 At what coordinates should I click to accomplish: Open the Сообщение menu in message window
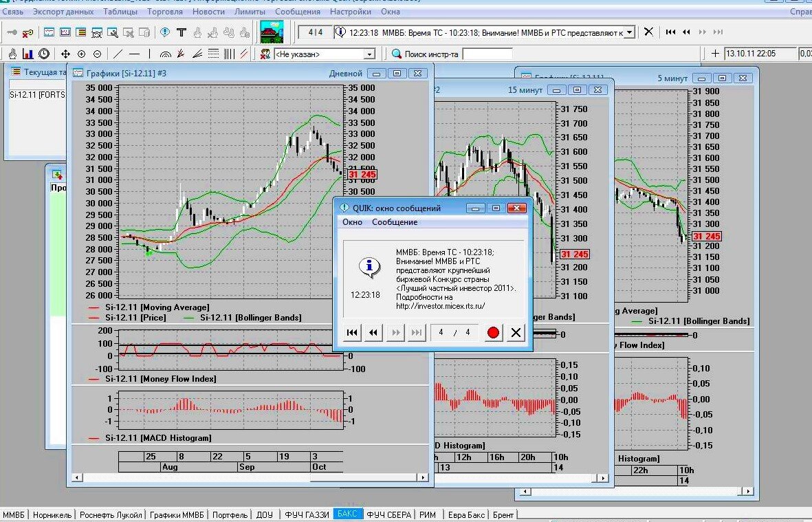[395, 222]
